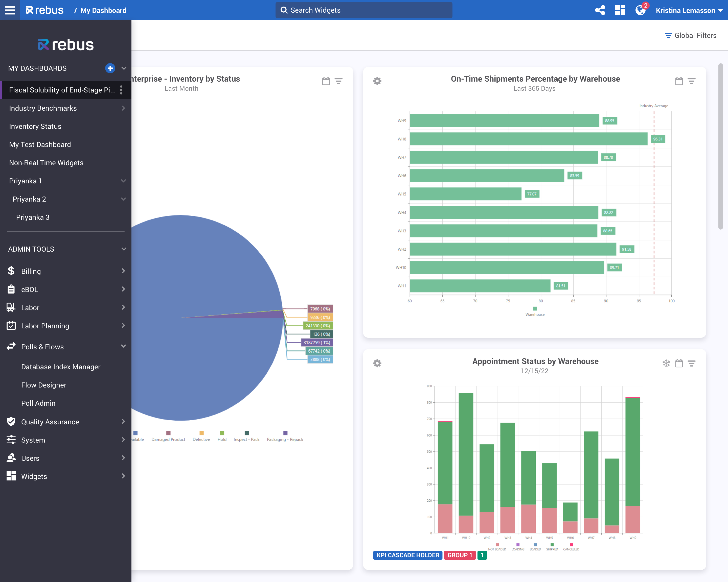The width and height of the screenshot is (728, 582).
Task: Collapse the ADMIN TOOLS section
Action: pos(124,249)
